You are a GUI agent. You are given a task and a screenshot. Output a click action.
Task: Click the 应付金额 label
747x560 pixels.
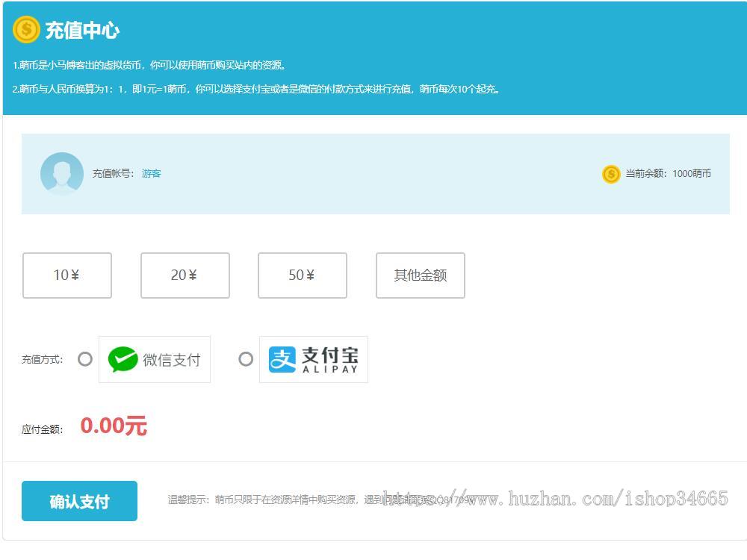click(42, 429)
